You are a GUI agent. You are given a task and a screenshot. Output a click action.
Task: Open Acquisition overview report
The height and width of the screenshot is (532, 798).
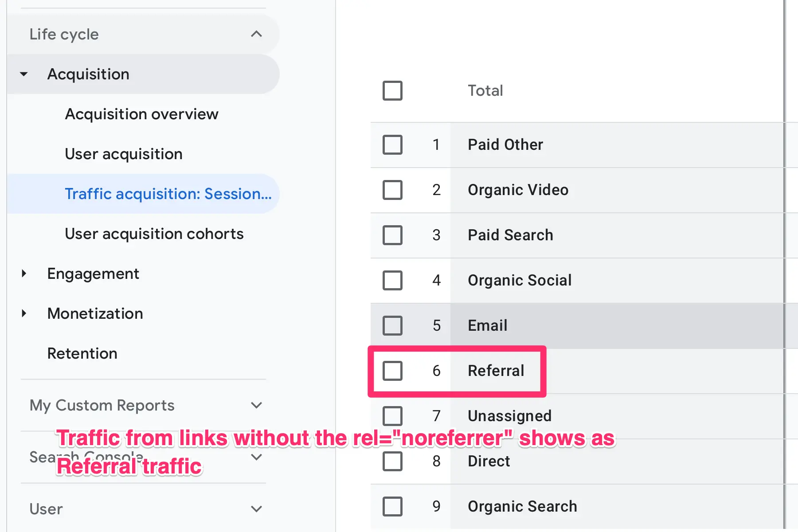pos(141,114)
